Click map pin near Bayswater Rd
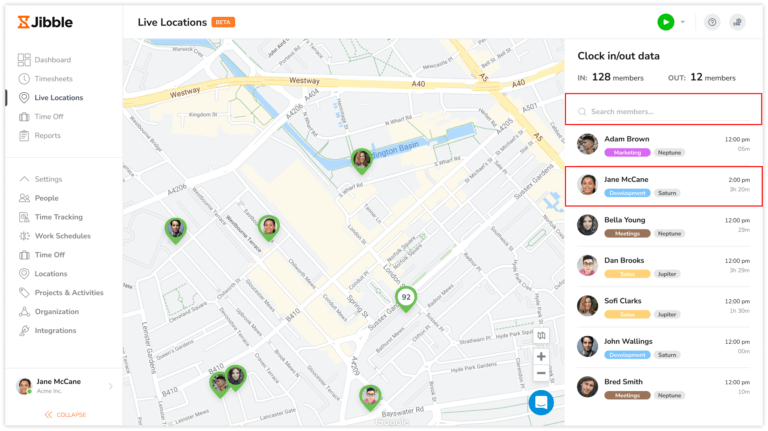 point(370,397)
